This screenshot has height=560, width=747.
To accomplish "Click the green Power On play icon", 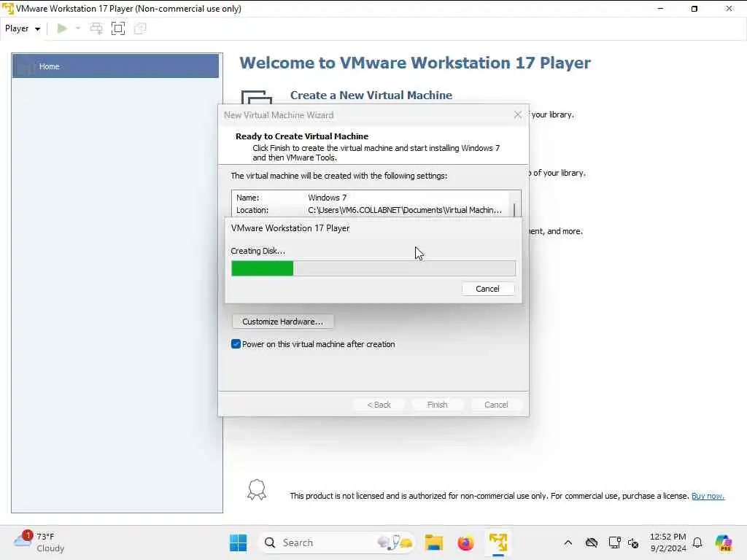I will pos(62,28).
